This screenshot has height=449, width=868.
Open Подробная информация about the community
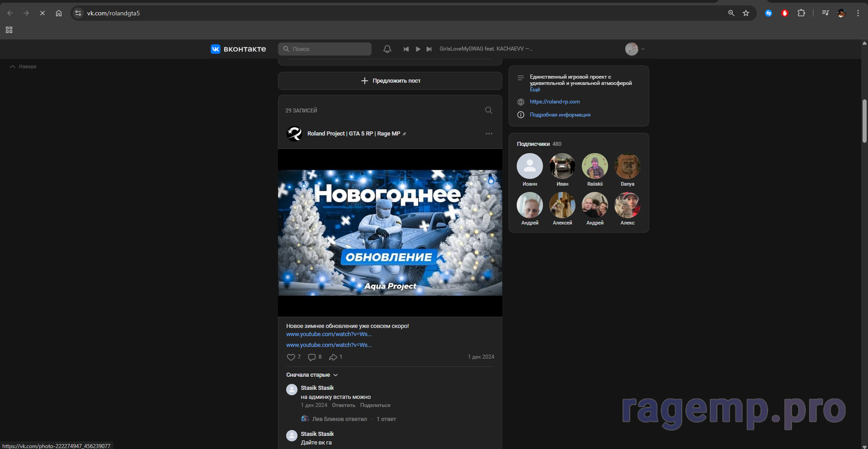(560, 115)
